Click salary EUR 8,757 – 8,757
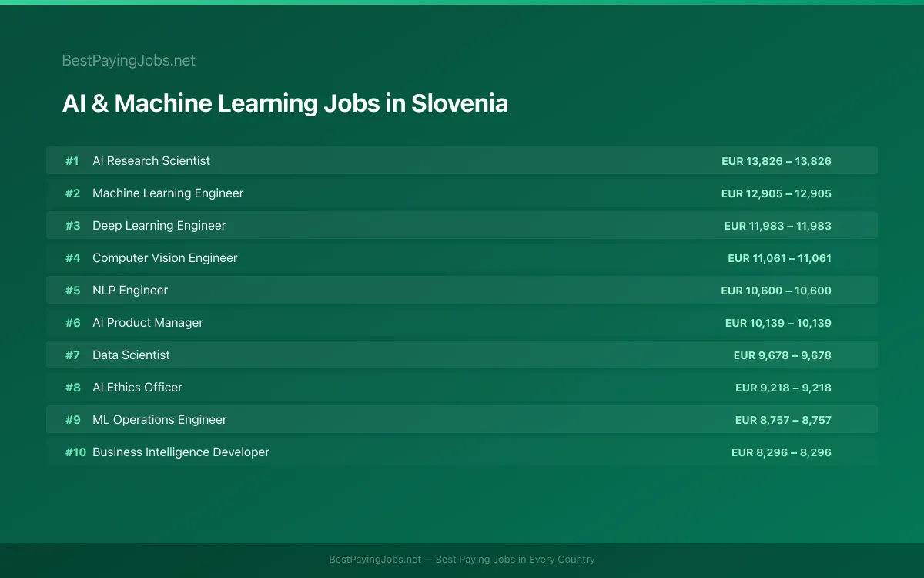 pyautogui.click(x=783, y=420)
